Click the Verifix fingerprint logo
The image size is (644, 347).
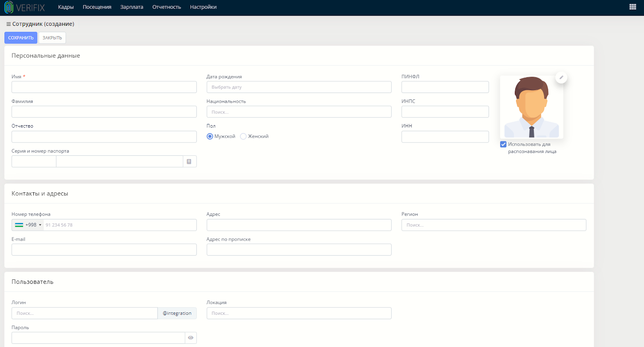(x=9, y=7)
